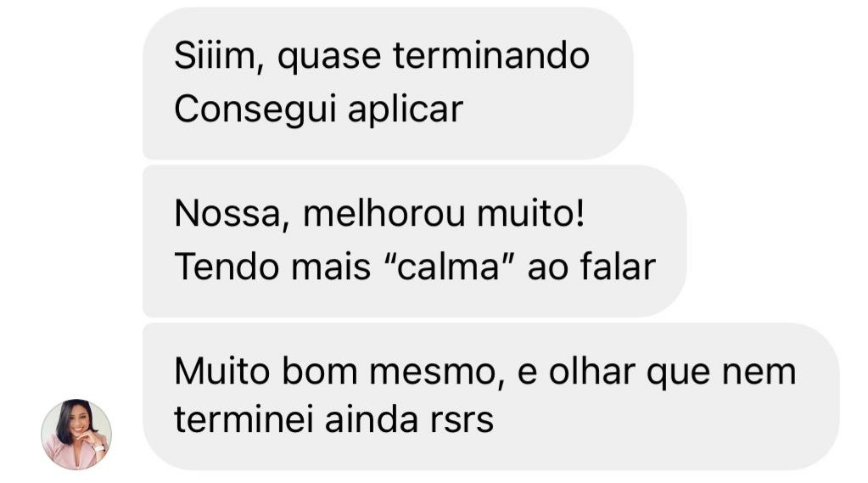Click the word 'falar' in second bubble
The height and width of the screenshot is (483, 868).
[617, 267]
